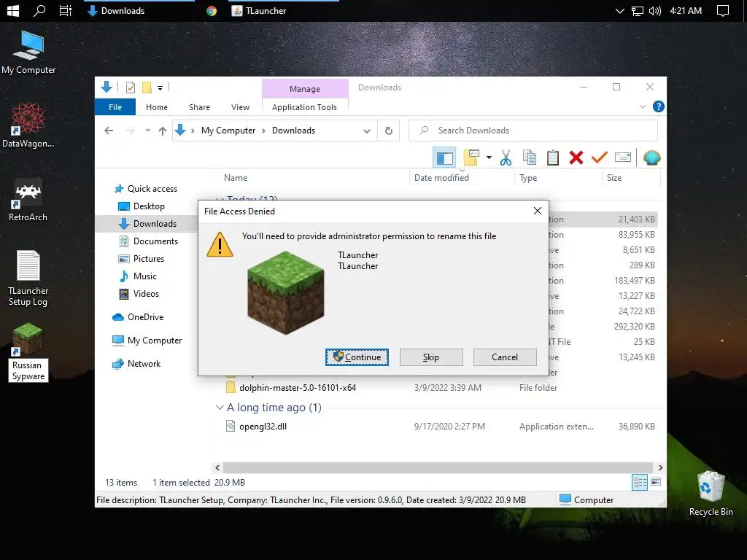Click the Copy toolbar icon
This screenshot has height=560, width=747.
(530, 157)
